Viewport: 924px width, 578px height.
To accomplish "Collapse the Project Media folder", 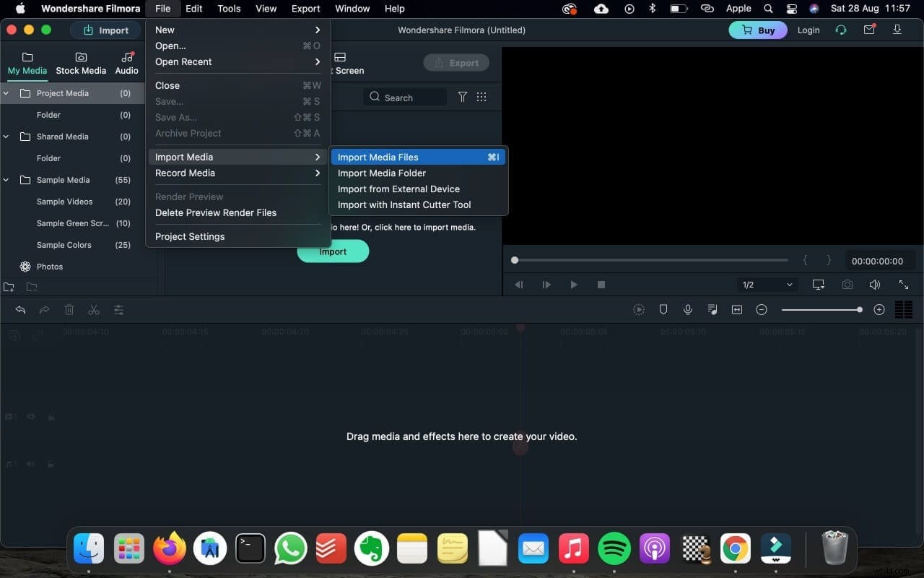I will coord(6,93).
